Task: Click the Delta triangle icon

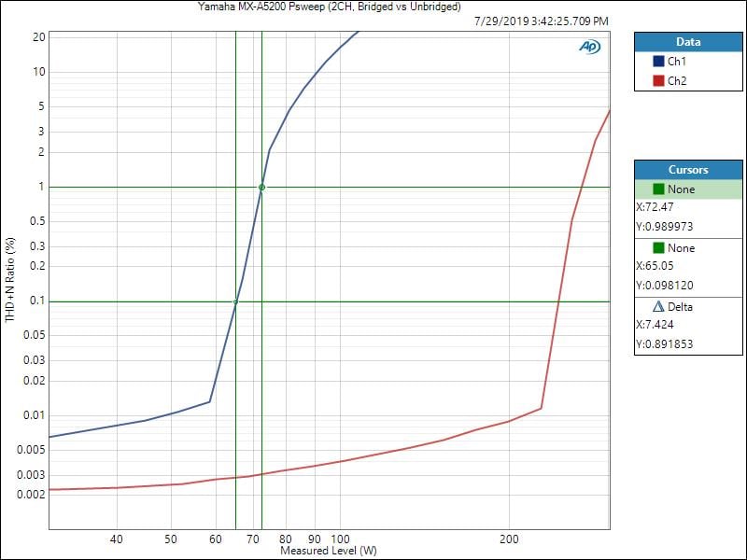Action: 658,307
